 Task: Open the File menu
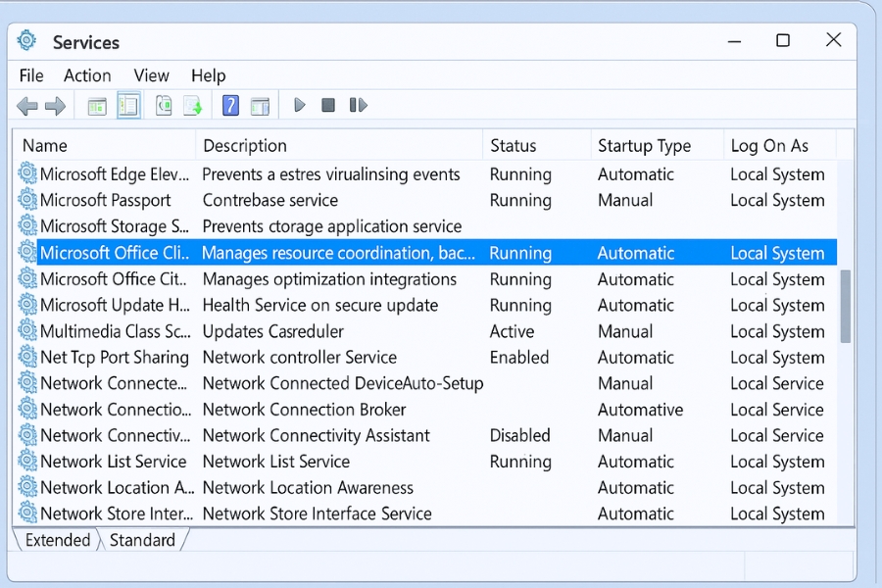coord(31,75)
